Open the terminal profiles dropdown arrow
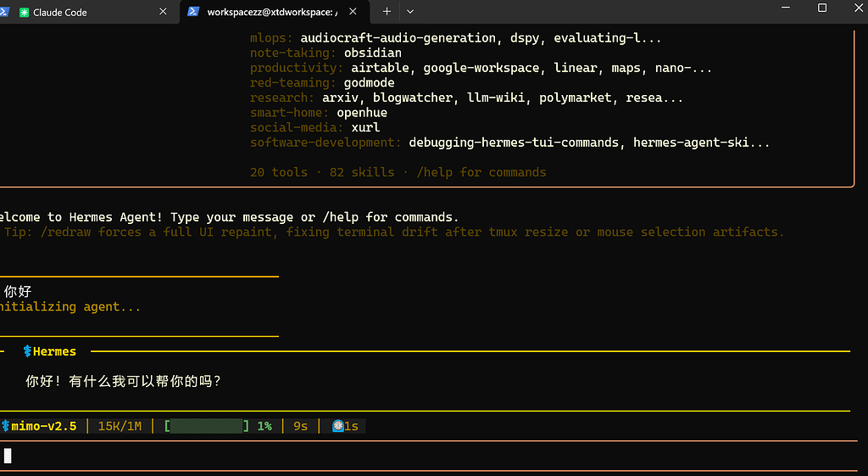 click(x=410, y=12)
